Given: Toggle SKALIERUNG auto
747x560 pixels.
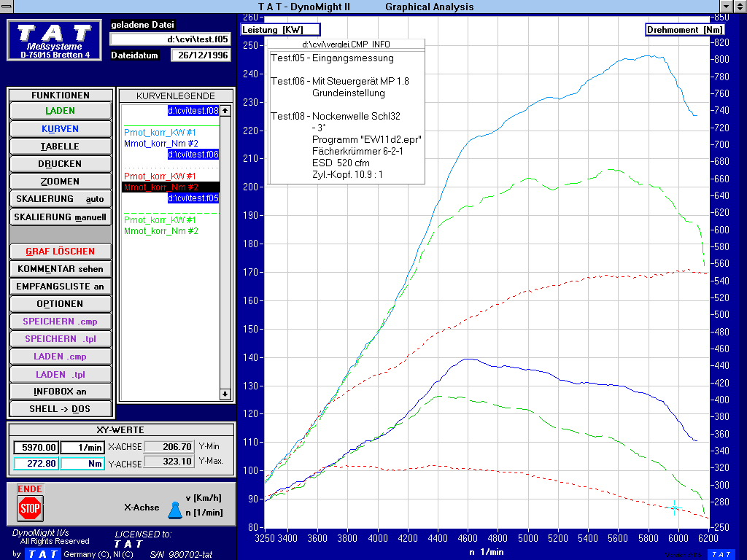Looking at the screenshot, I should pos(61,199).
